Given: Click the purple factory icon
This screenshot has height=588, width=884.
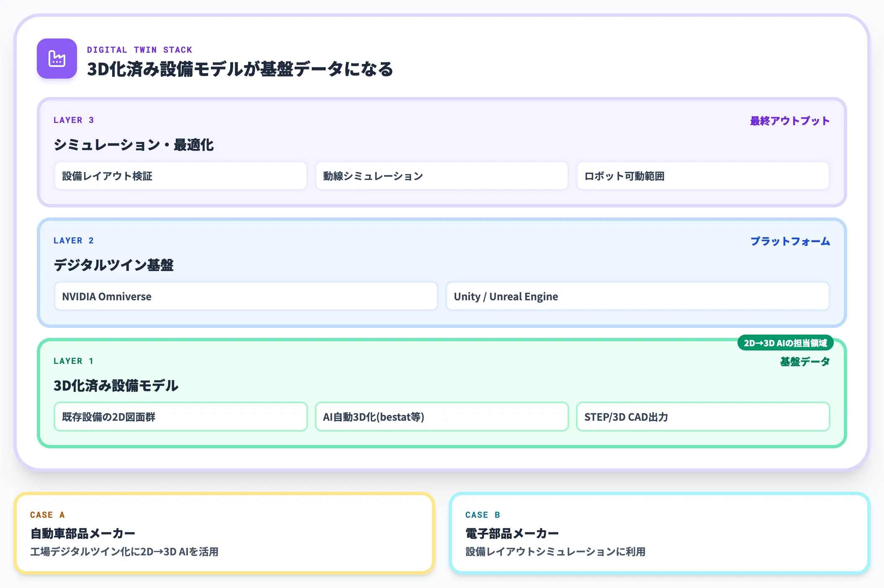Looking at the screenshot, I should (x=57, y=59).
